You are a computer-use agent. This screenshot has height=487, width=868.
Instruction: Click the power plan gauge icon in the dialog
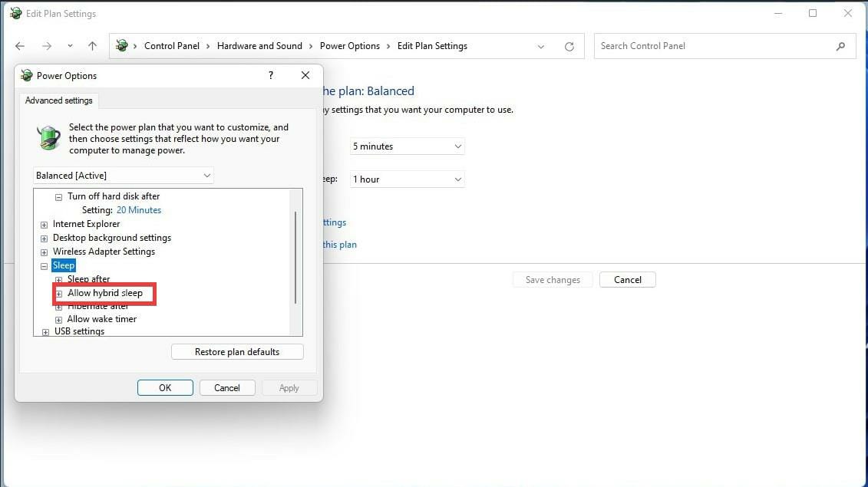coord(48,139)
